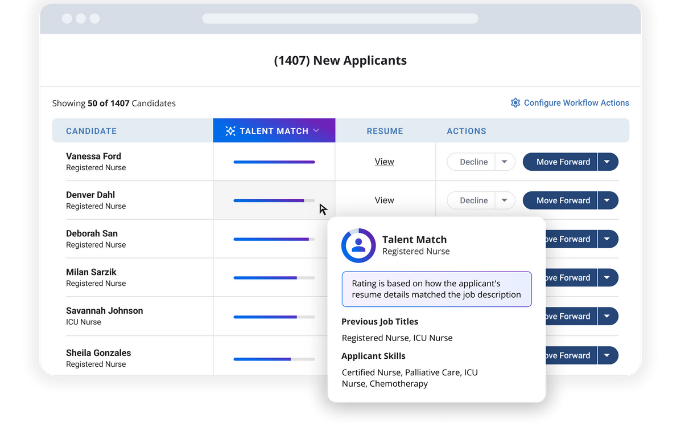Click the Talent Match profile avatar icon
This screenshot has height=433, width=682.
click(358, 246)
